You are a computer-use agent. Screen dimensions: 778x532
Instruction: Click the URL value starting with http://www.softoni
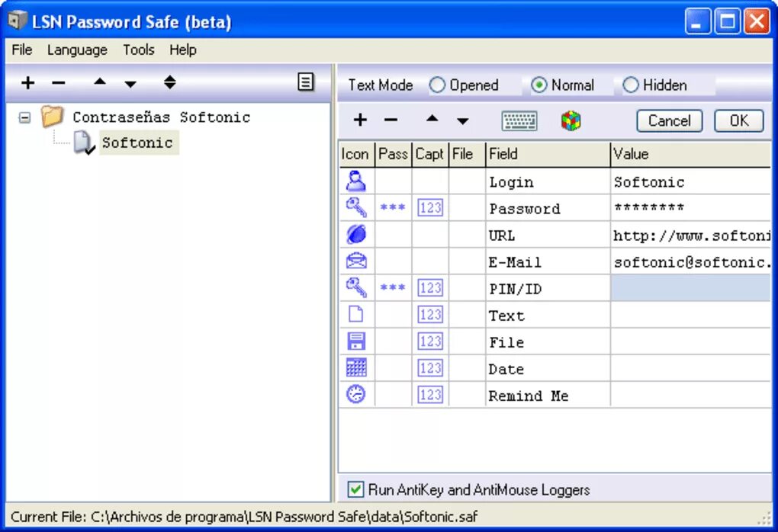[691, 235]
